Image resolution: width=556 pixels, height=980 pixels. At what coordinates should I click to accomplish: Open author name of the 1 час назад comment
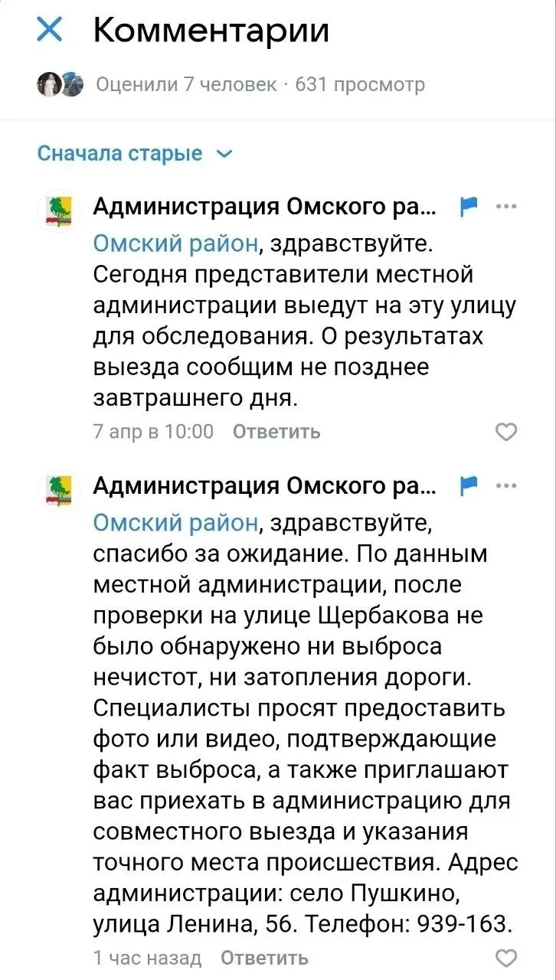pos(264,485)
